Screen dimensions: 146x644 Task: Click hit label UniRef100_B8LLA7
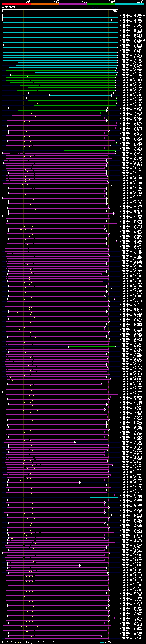click(x=131, y=63)
